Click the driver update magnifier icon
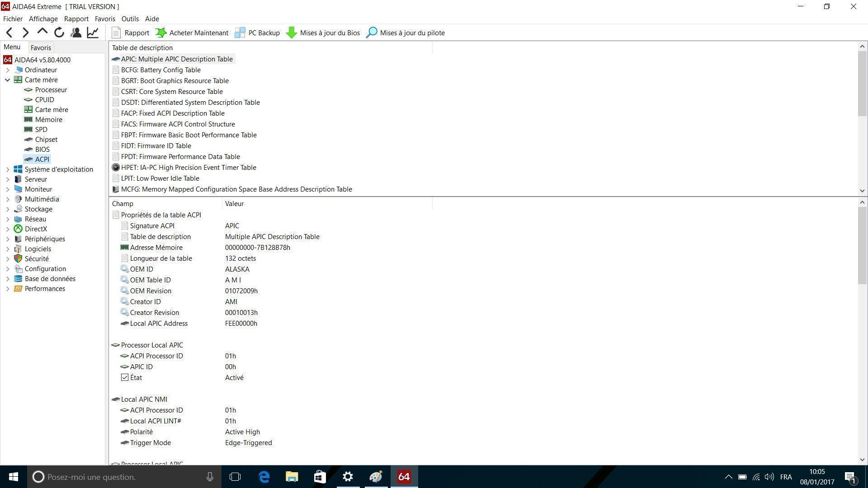The height and width of the screenshot is (488, 868). point(371,33)
